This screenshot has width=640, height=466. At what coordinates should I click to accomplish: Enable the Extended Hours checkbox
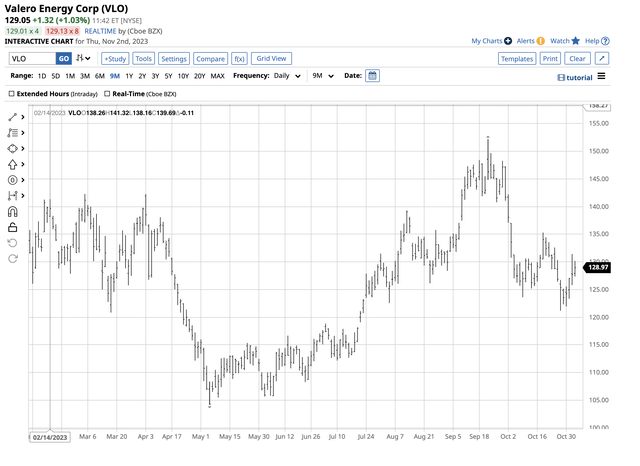click(11, 94)
